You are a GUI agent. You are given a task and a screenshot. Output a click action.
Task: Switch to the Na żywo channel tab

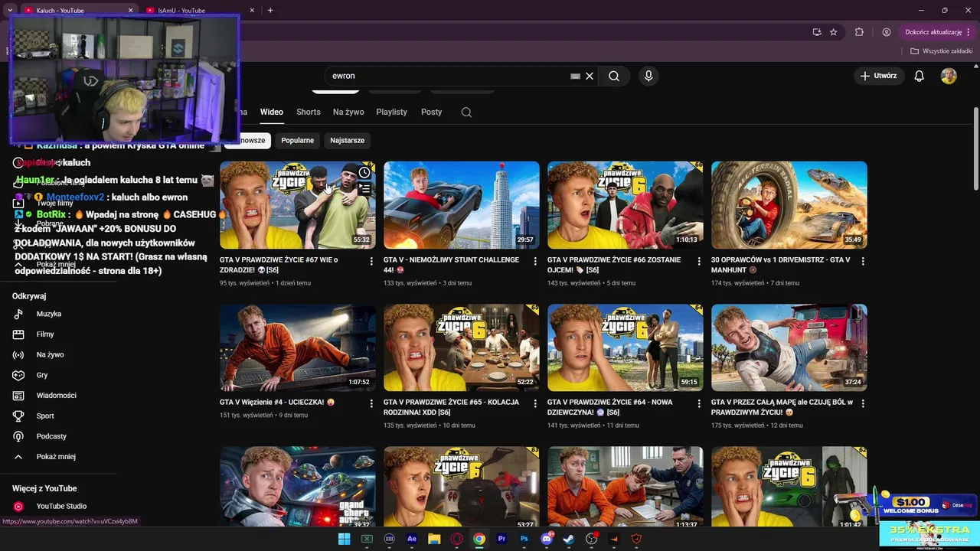(348, 112)
